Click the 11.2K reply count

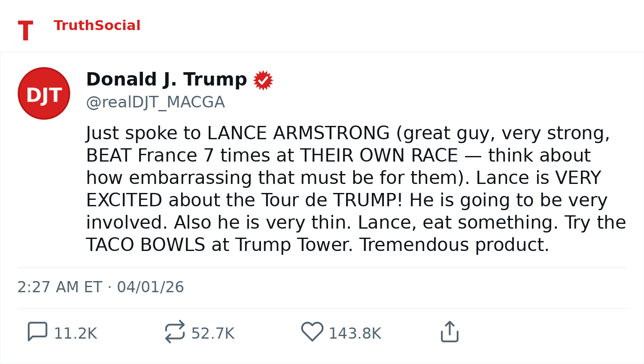(x=76, y=333)
